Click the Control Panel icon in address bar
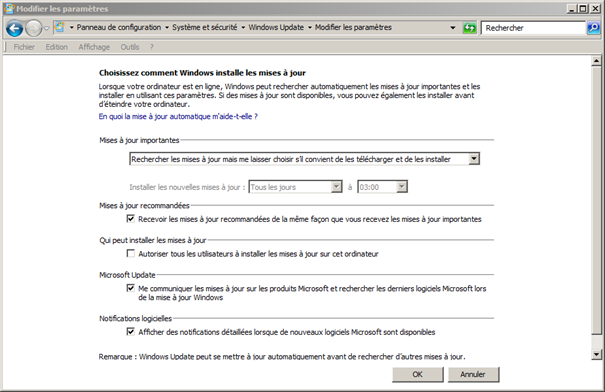Screen dimensions: 605x392 (x=59, y=27)
